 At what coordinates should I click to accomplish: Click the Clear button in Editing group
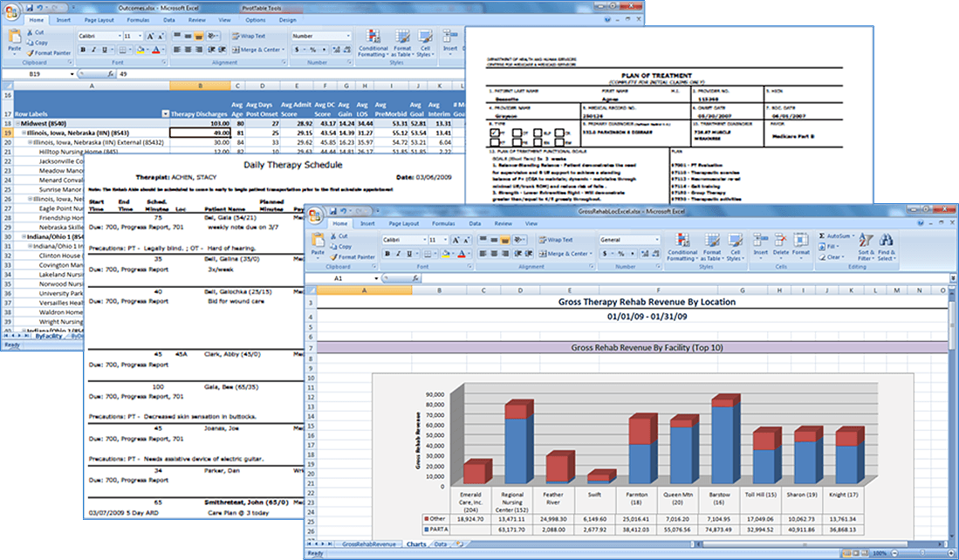tap(832, 256)
